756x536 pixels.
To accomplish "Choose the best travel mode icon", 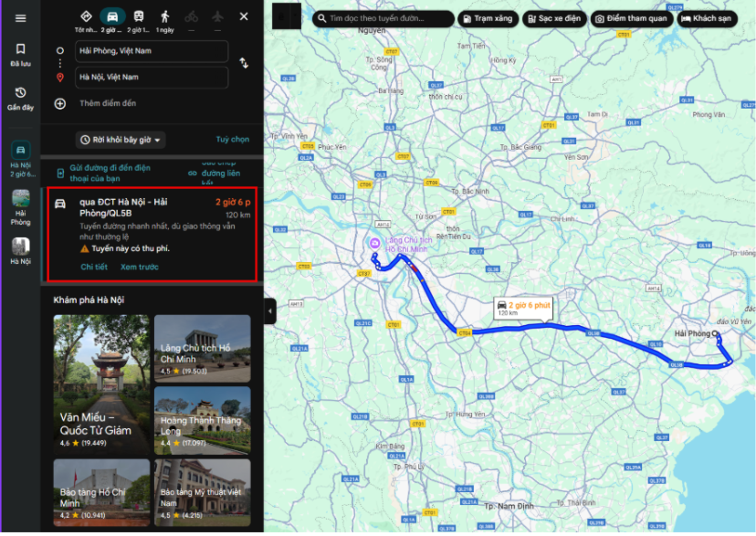I will (x=86, y=16).
